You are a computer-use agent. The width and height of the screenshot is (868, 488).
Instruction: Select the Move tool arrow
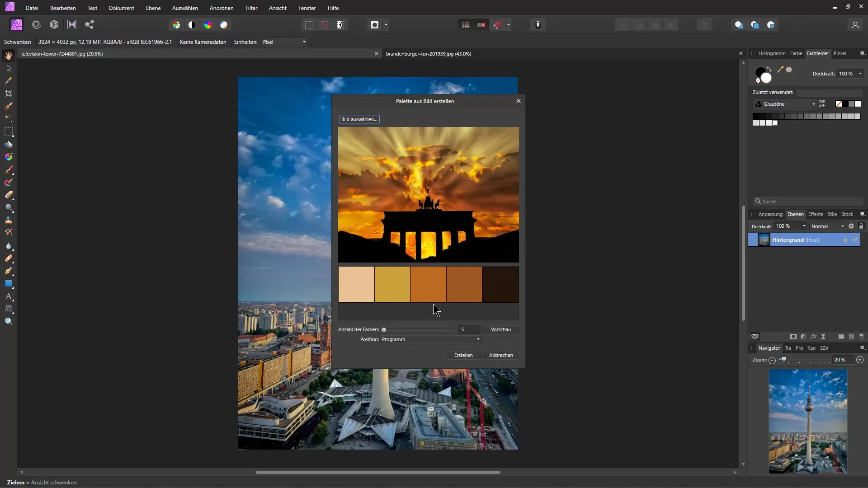pyautogui.click(x=9, y=68)
